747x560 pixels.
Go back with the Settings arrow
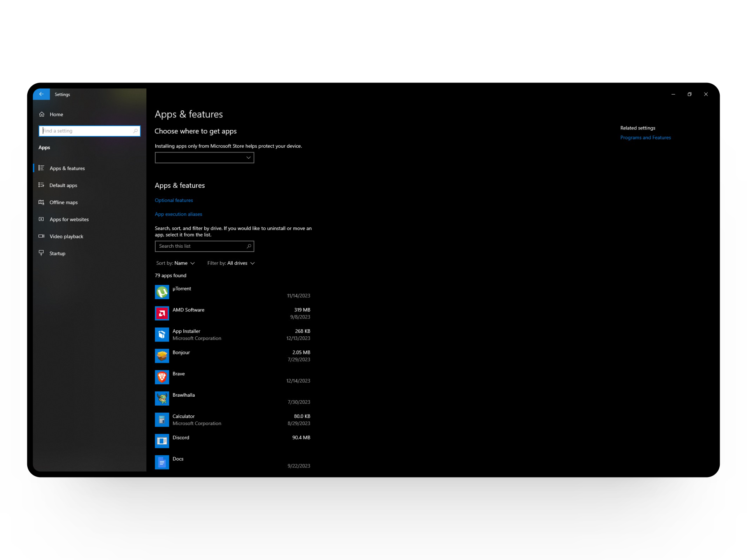coord(41,94)
